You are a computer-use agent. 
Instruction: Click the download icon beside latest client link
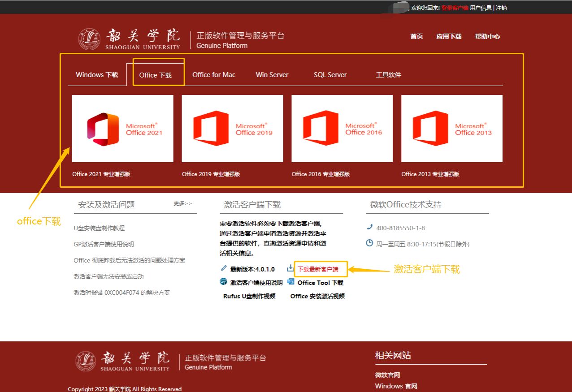tap(290, 269)
